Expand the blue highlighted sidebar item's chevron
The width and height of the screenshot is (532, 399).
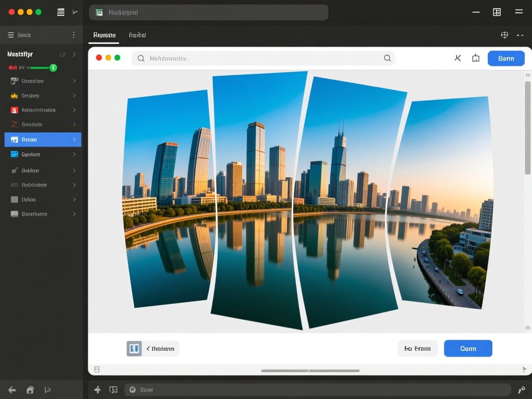pyautogui.click(x=74, y=139)
